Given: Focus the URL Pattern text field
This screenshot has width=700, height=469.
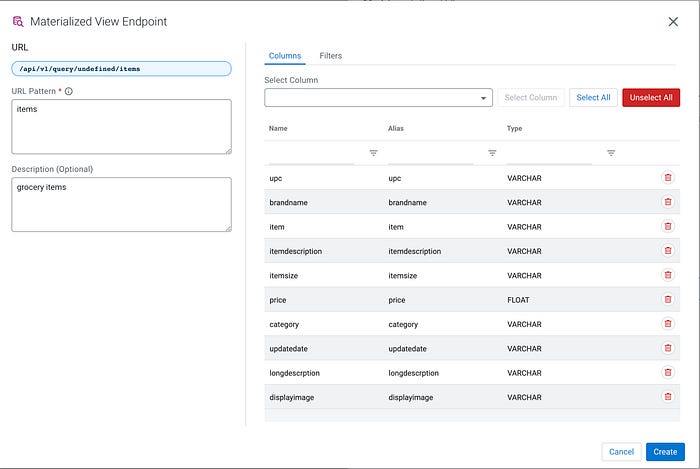Looking at the screenshot, I should [121, 126].
